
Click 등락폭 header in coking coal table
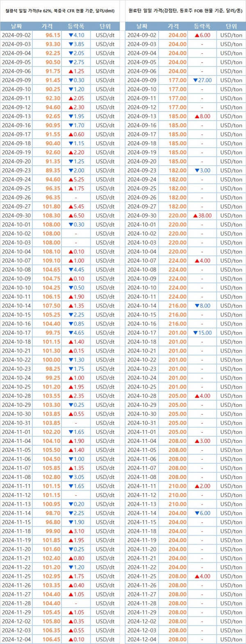coord(202,26)
